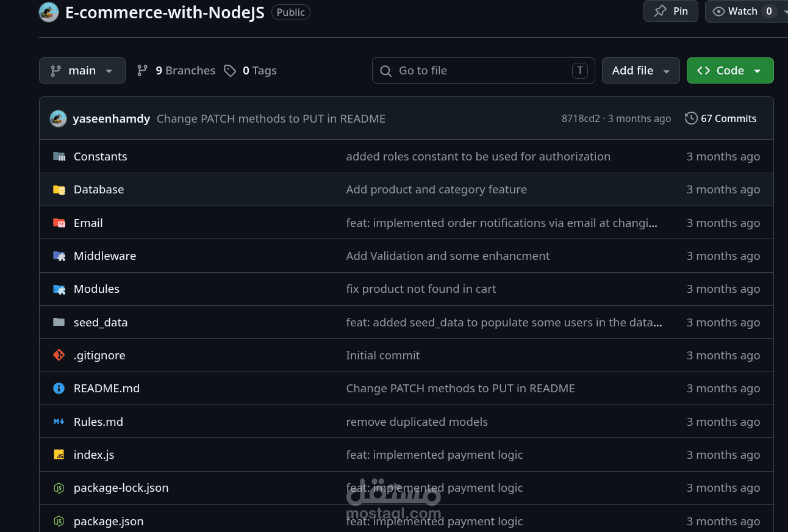The image size is (788, 532).
Task: Open commit hash 8718cd2
Action: pyautogui.click(x=581, y=118)
